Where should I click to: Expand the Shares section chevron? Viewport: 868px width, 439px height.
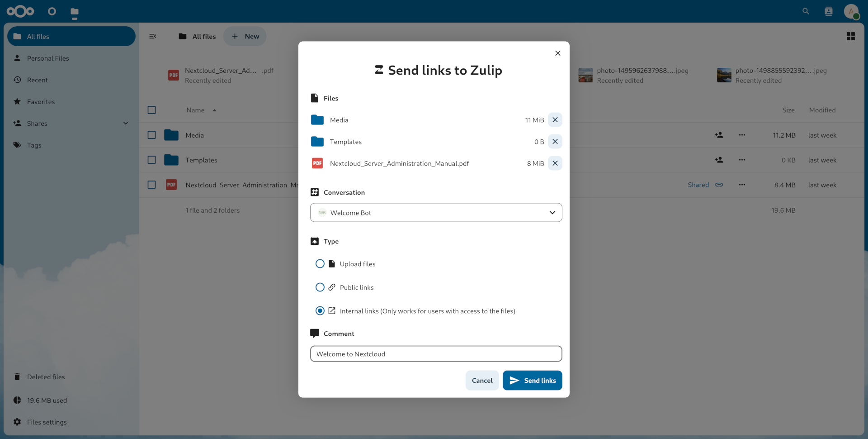click(x=126, y=124)
